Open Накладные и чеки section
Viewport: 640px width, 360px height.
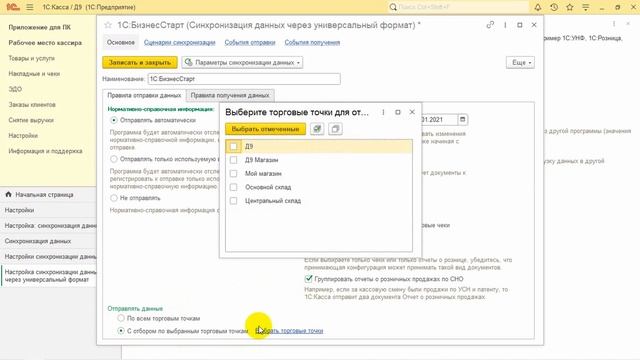point(34,73)
